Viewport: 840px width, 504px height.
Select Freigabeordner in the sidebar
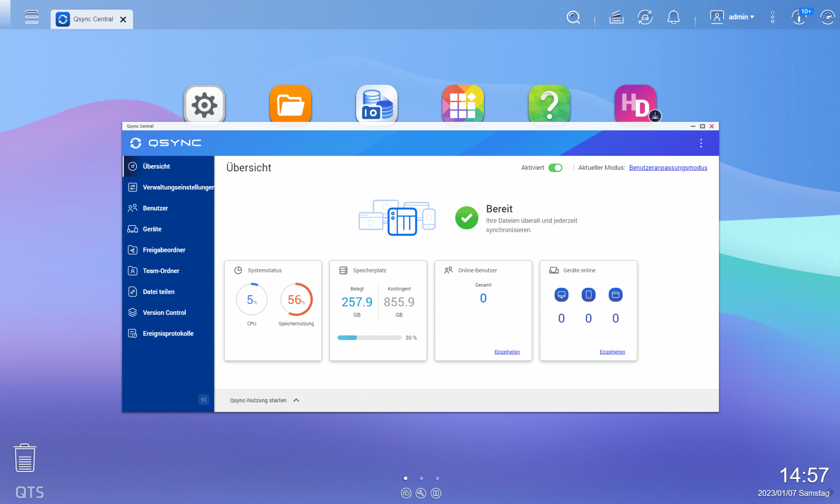[x=164, y=250]
